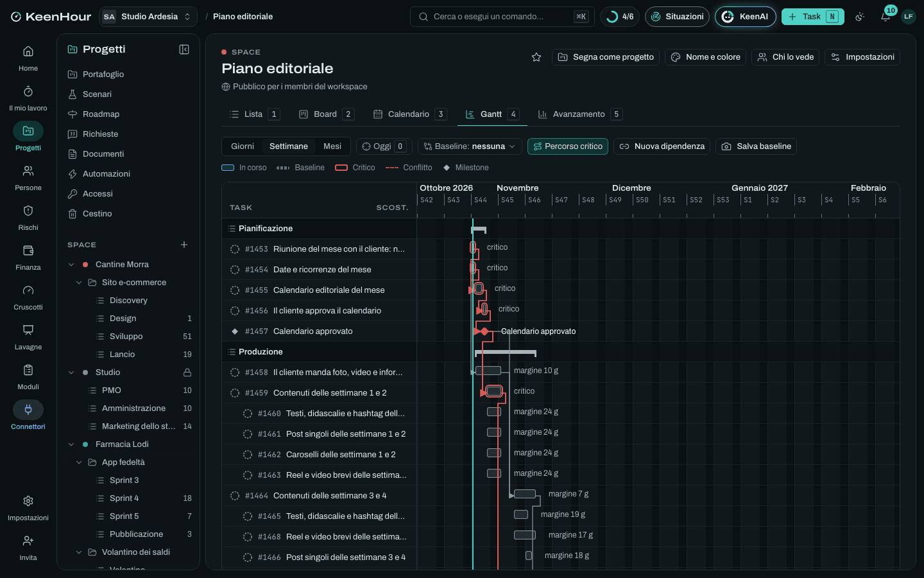Switch to the Lista tab
The height and width of the screenshot is (578, 924).
[x=255, y=114]
